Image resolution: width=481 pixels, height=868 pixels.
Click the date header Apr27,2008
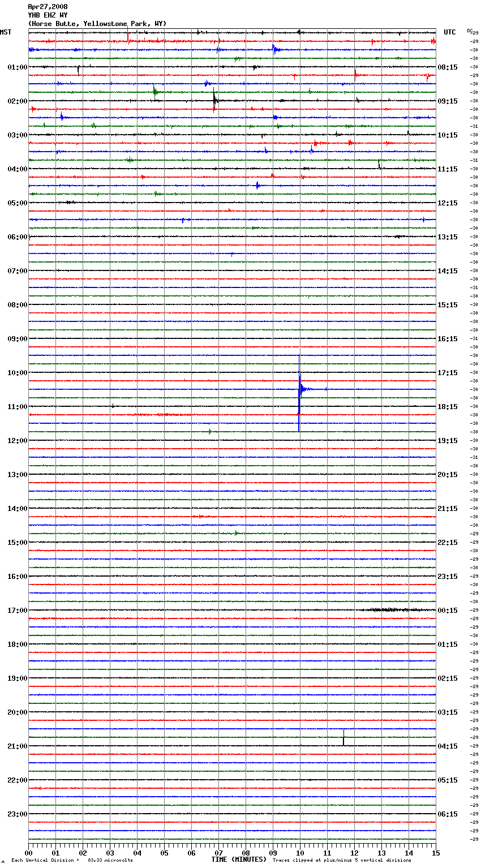click(48, 7)
